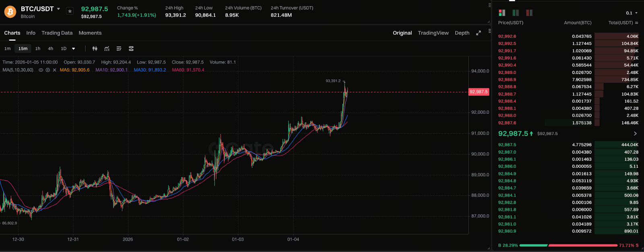Switch to Depth chart view
The image size is (644, 252).
coord(462,33)
